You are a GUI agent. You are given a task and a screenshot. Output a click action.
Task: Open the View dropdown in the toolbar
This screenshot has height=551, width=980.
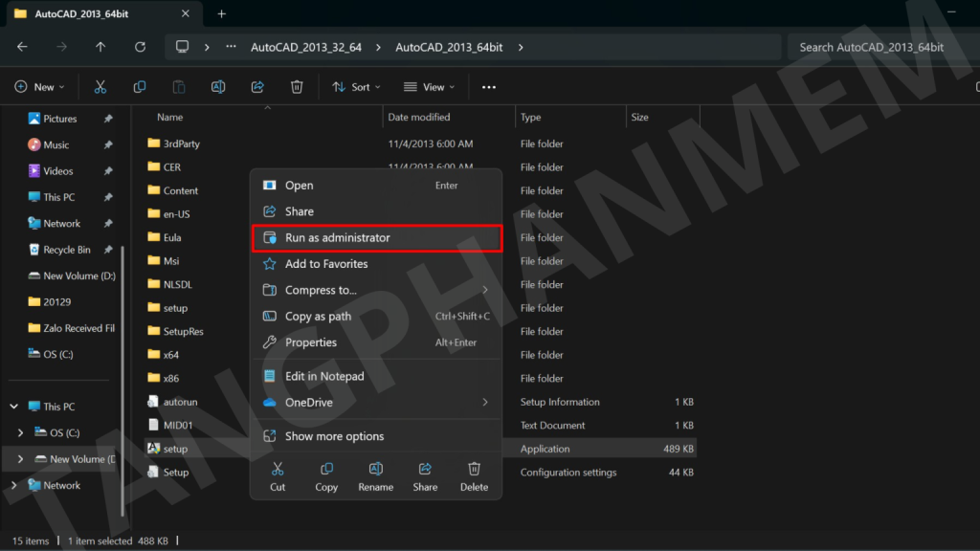coord(430,87)
